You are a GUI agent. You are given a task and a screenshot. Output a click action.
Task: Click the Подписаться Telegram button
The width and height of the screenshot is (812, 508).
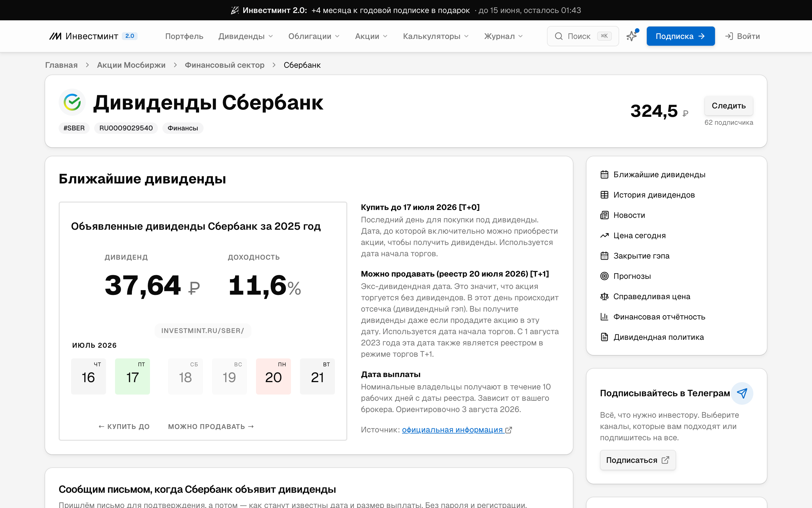[637, 460]
